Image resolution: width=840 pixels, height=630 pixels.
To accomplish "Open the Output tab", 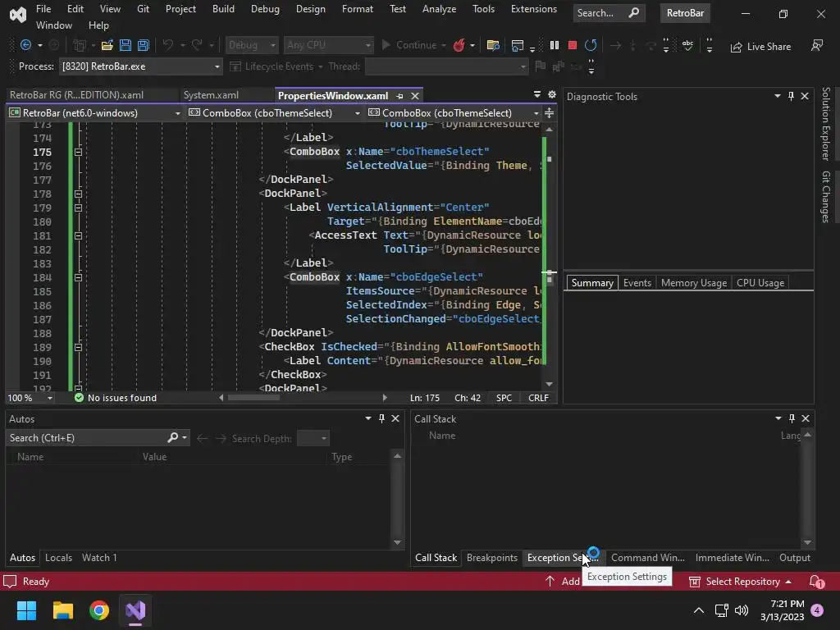I will coord(794,558).
